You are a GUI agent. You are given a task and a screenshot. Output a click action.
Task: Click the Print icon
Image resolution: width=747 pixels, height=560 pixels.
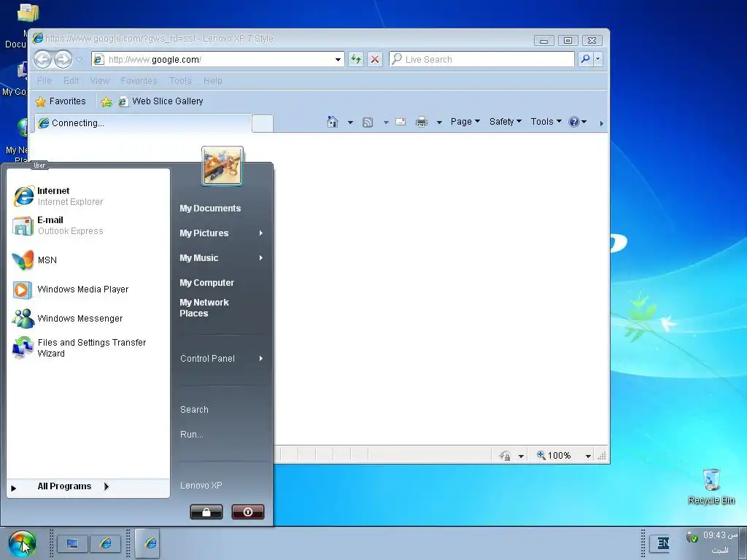pyautogui.click(x=422, y=122)
